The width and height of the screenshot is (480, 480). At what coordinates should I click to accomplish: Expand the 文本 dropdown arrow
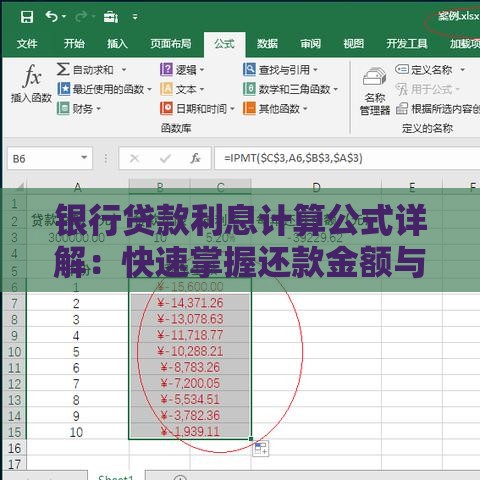pyautogui.click(x=202, y=89)
